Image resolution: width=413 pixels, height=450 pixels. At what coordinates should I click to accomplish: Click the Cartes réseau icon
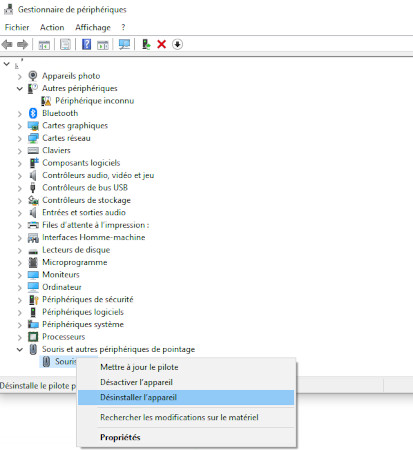click(33, 138)
